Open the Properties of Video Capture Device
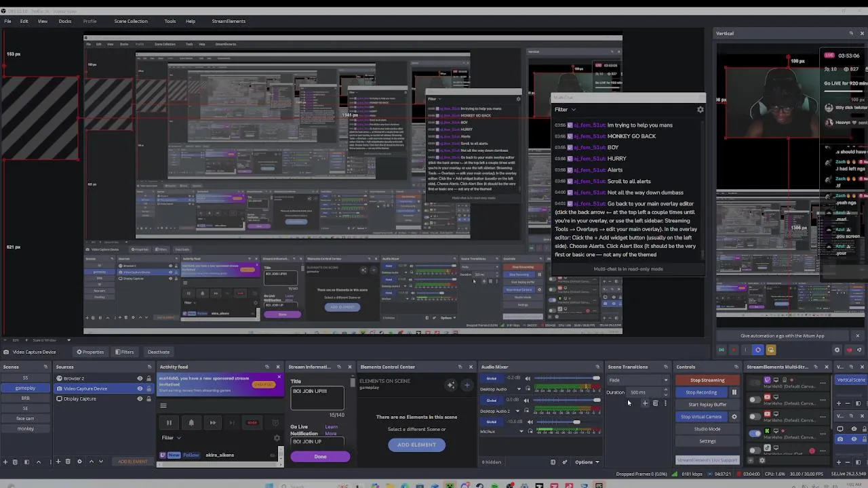 coord(90,352)
